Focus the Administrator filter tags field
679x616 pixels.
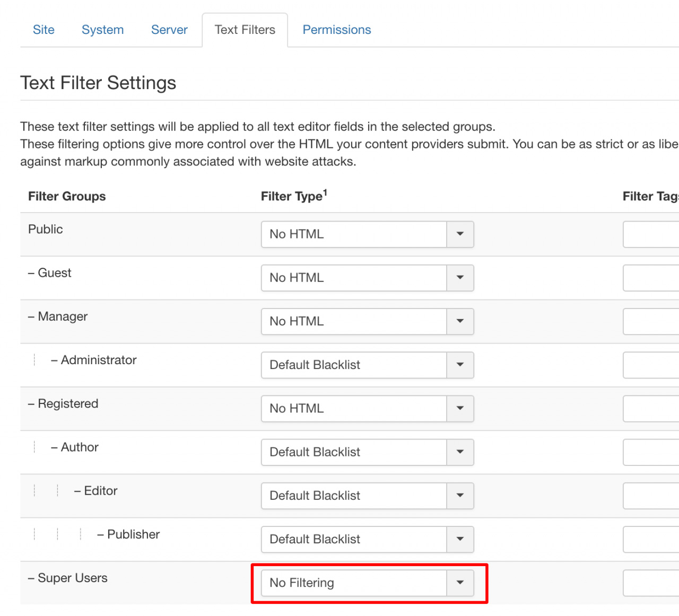click(x=651, y=365)
